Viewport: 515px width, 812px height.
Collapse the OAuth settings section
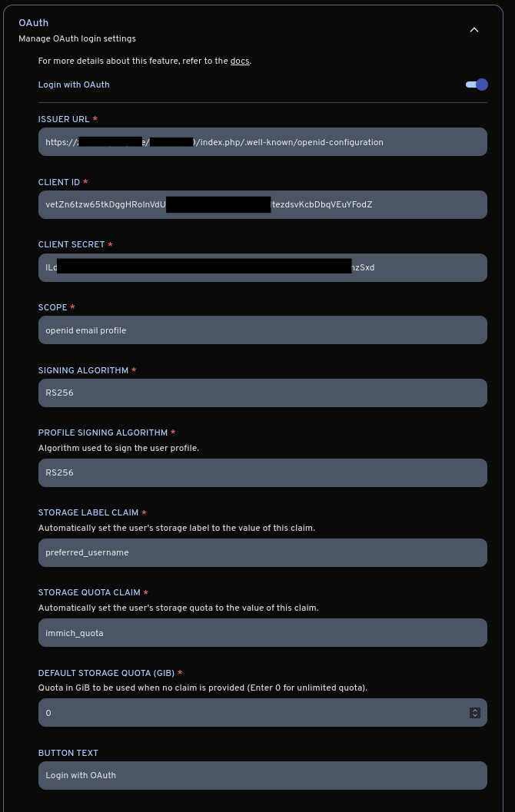tap(474, 30)
